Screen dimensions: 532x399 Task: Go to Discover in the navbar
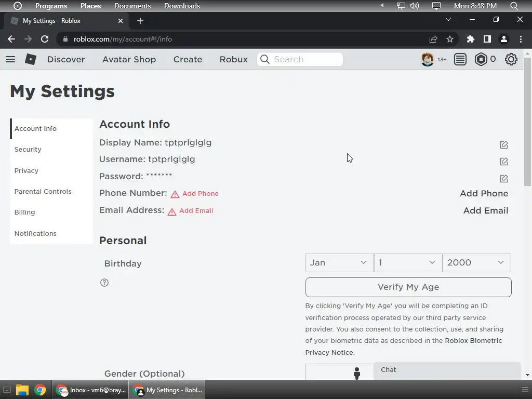[x=66, y=59]
